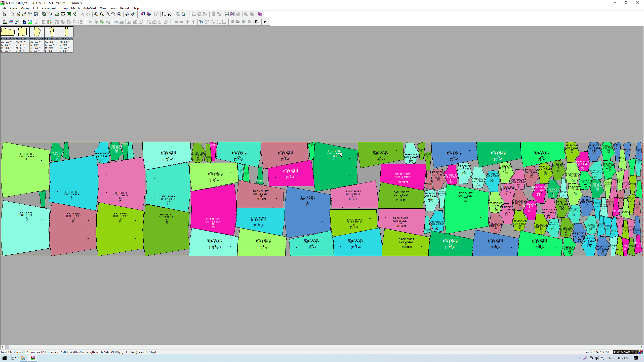Image resolution: width=644 pixels, height=362 pixels.
Task: Click the R button in toolbar
Action: tap(265, 22)
